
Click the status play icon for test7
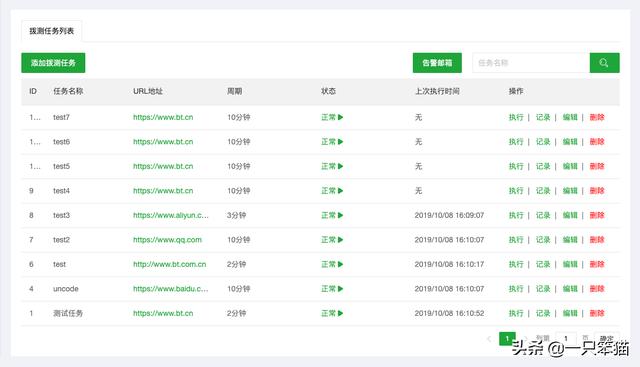340,118
